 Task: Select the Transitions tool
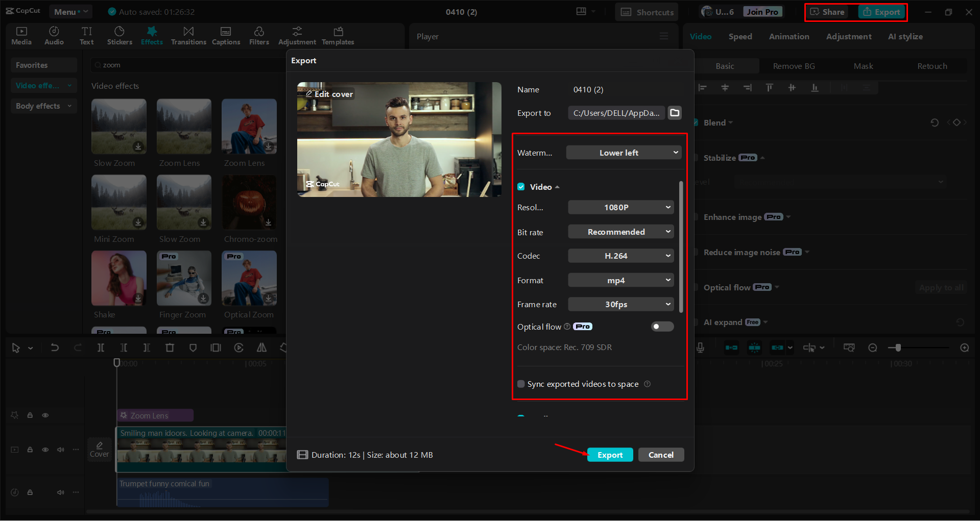[x=188, y=35]
